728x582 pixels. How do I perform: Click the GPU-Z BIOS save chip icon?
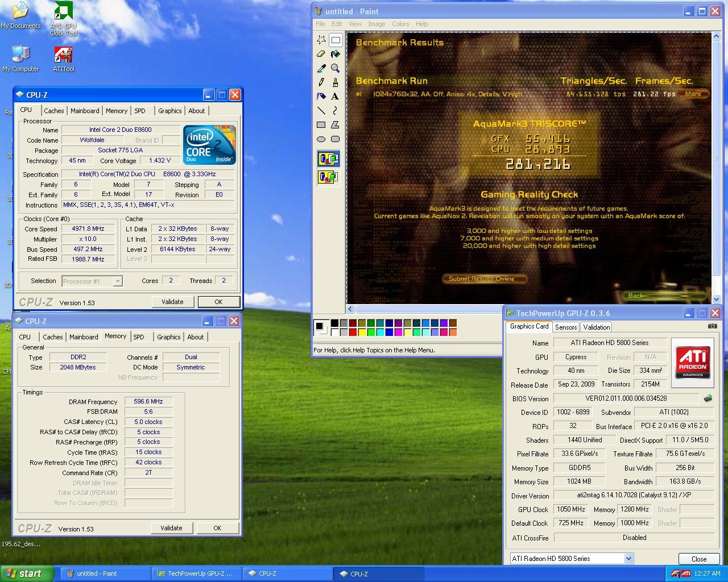click(x=708, y=398)
